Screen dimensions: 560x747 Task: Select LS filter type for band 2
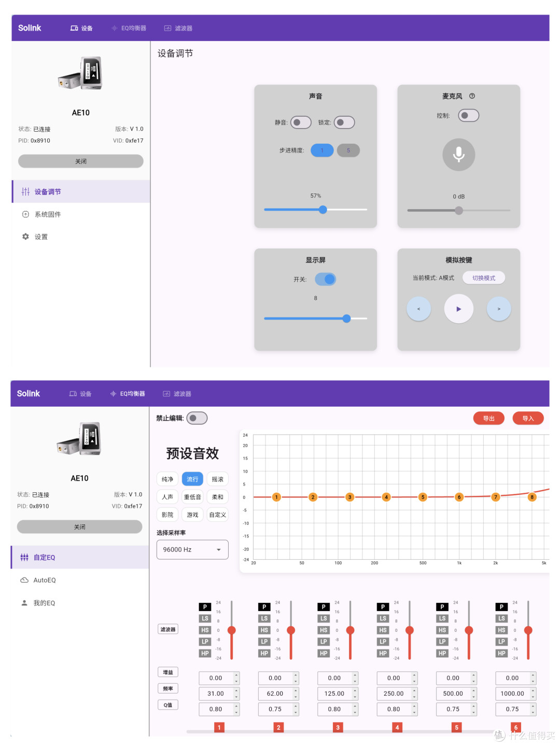coord(264,618)
